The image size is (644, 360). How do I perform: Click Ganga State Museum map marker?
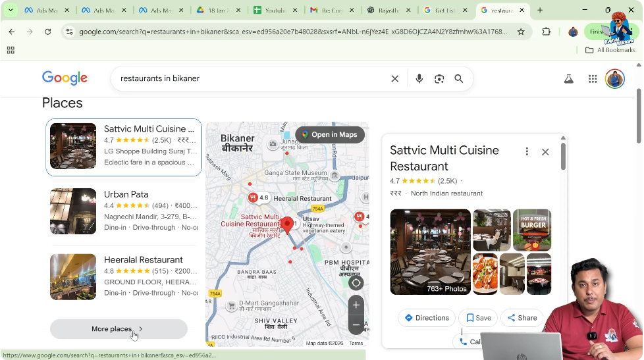335,176
